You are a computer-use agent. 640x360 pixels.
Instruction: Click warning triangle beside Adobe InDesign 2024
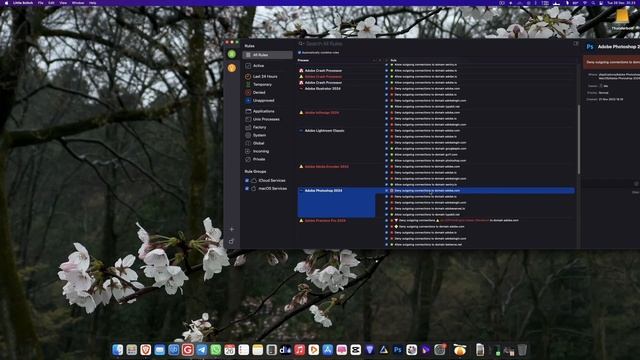point(301,113)
